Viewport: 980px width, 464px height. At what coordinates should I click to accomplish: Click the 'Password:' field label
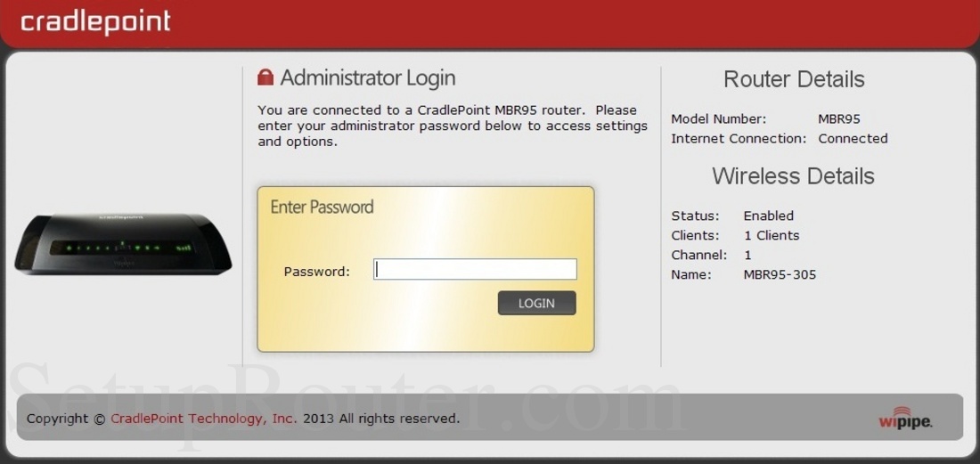tap(317, 272)
